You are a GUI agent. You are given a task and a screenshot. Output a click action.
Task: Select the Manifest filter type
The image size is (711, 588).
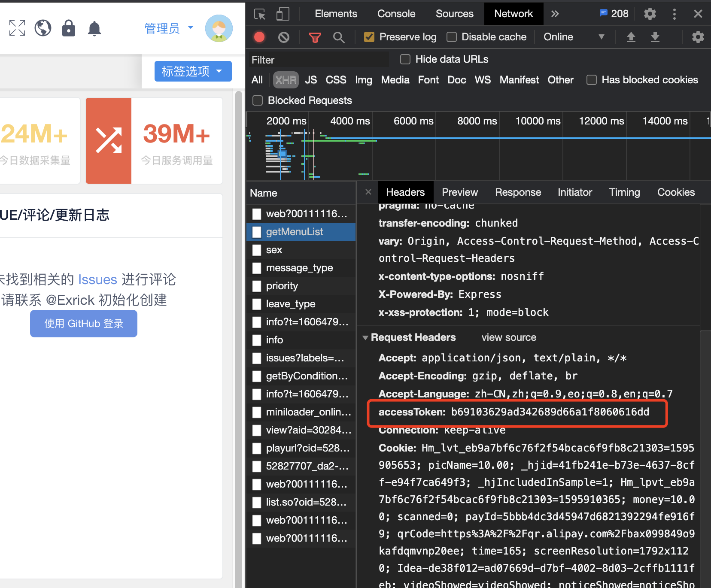point(519,80)
